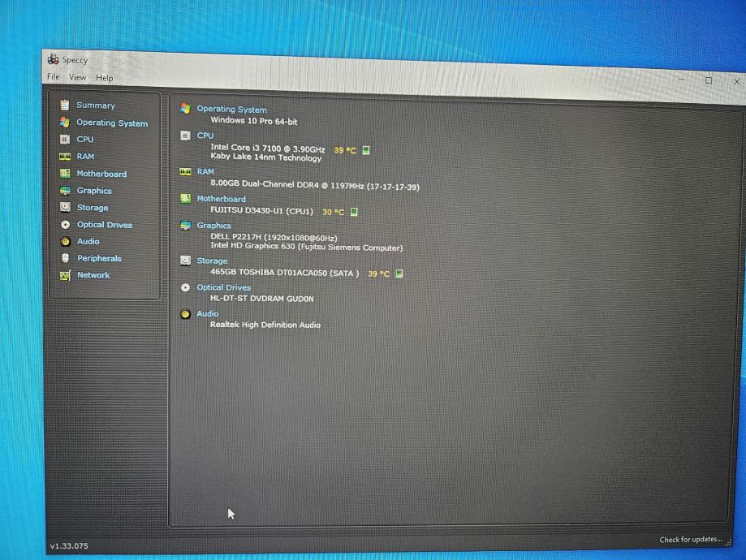Click the Optical Drives disc icon in sidebar
This screenshot has height=560, width=746.
(65, 224)
